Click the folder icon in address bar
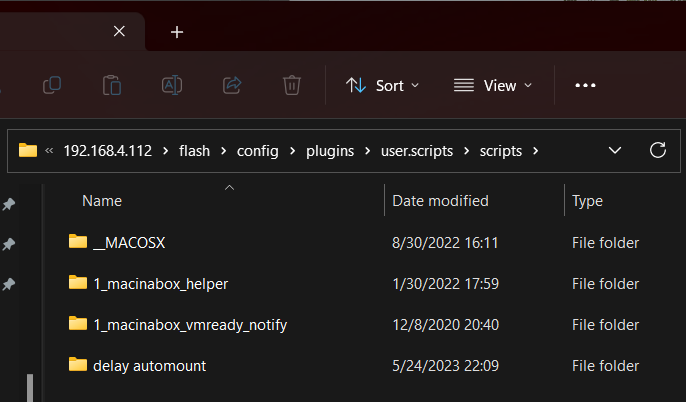Image resolution: width=686 pixels, height=402 pixels. [x=28, y=150]
